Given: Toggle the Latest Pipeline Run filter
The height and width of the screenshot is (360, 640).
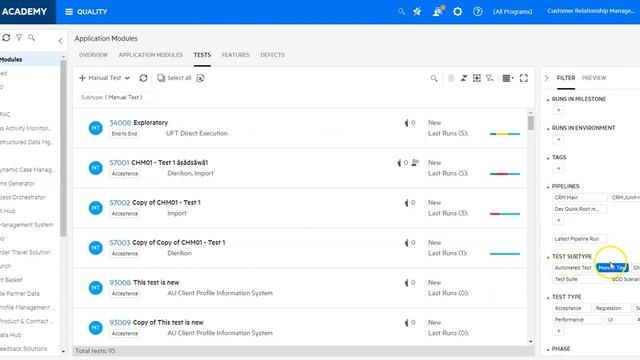Looking at the screenshot, I should pos(580,239).
